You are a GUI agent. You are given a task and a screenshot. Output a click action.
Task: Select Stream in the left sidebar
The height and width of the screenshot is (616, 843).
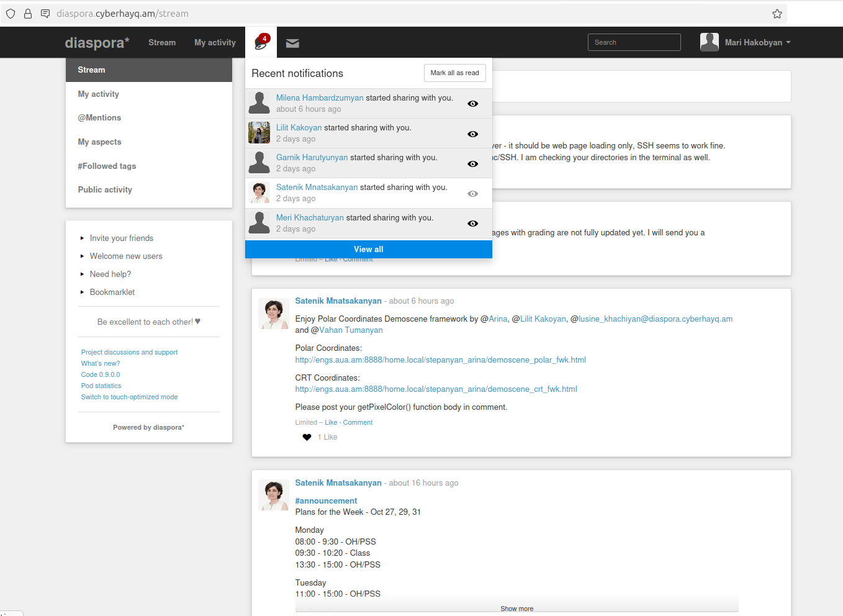[x=149, y=70]
